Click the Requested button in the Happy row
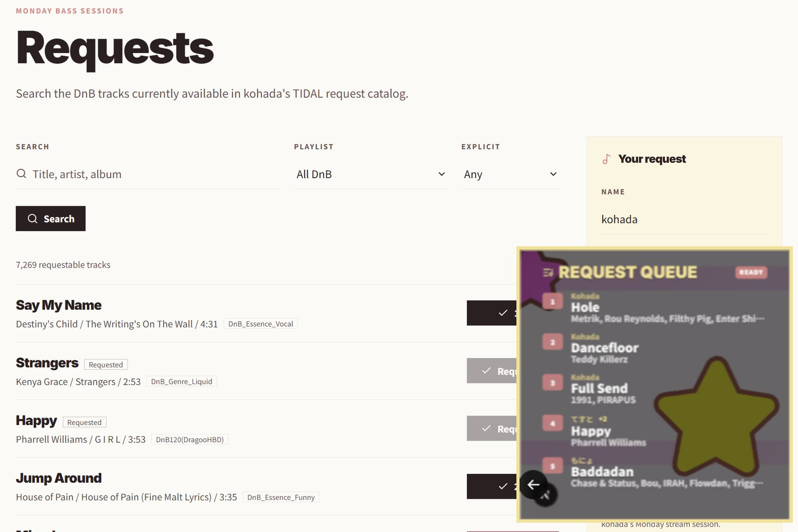 click(x=491, y=429)
